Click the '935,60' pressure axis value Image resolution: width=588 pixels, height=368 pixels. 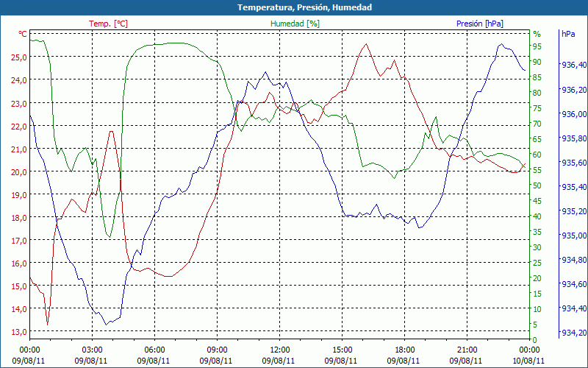coord(574,163)
